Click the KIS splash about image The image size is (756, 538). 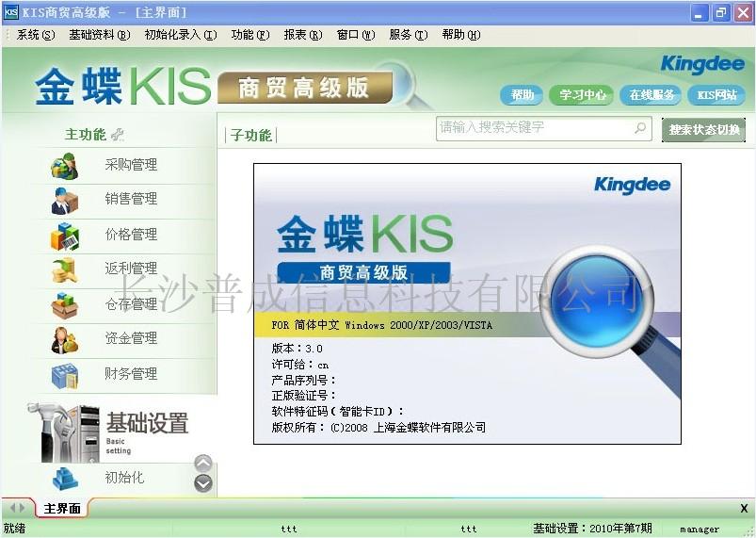pyautogui.click(x=467, y=303)
